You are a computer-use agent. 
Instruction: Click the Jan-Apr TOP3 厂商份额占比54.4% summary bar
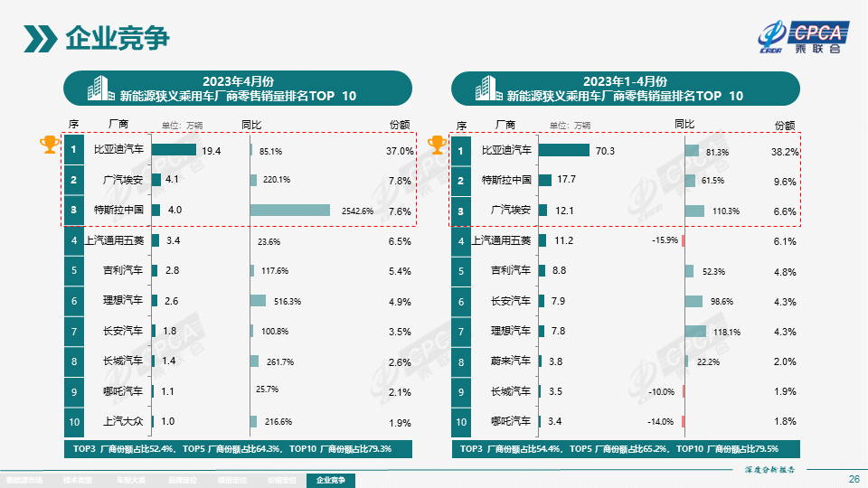click(x=626, y=449)
